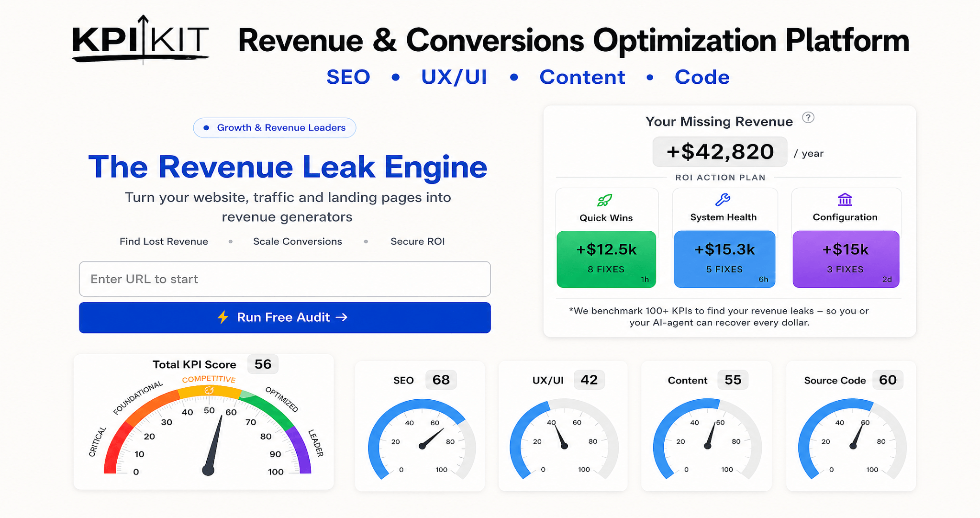Click the KPI KIT logo
980x518 pixels.
(140, 39)
